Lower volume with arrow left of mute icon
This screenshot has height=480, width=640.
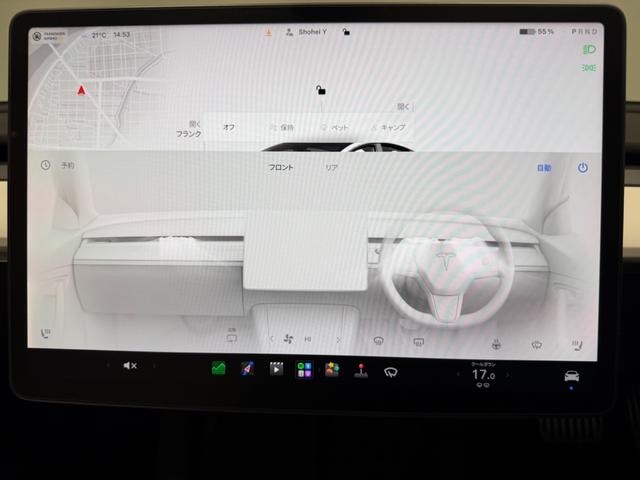click(108, 365)
